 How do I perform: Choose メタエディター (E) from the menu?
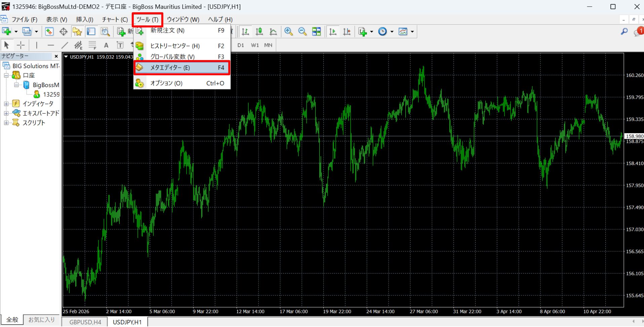pyautogui.click(x=182, y=68)
